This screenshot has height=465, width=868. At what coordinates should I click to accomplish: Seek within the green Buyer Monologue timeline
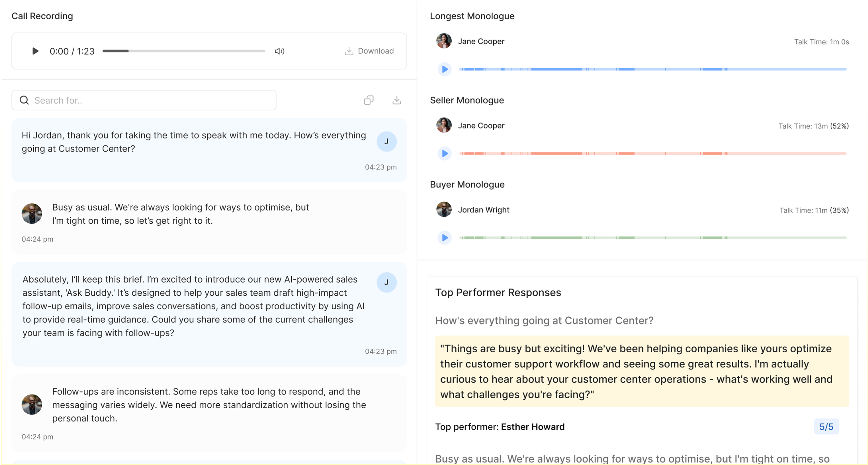(653, 238)
